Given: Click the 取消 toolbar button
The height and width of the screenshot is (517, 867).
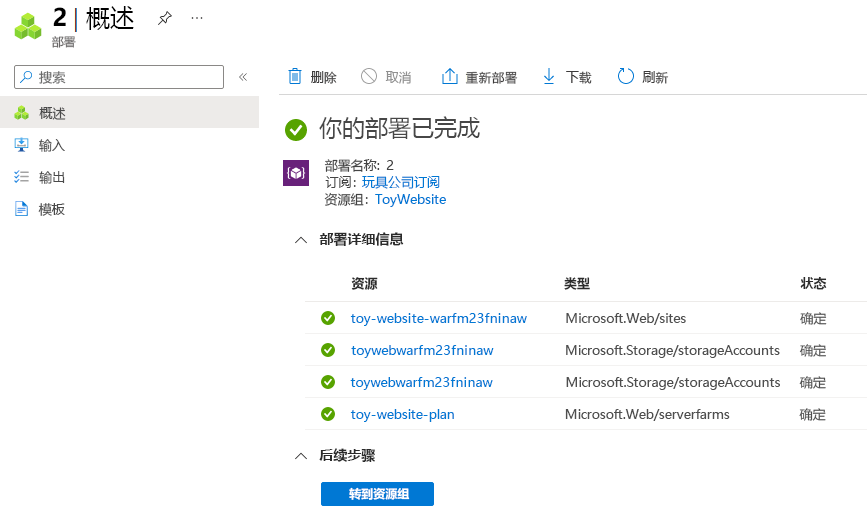Looking at the screenshot, I should click(386, 77).
